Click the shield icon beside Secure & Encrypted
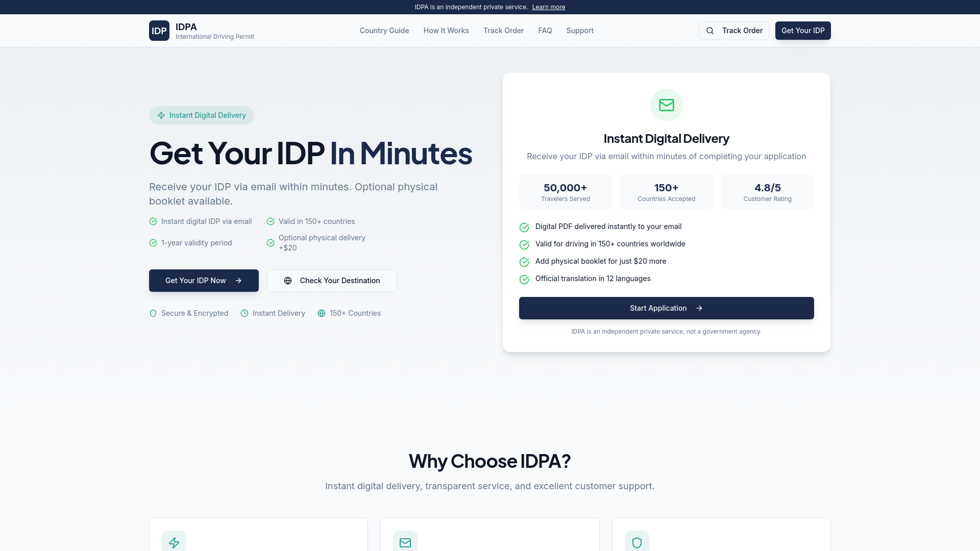Screen dimensions: 980x551 coord(153,313)
